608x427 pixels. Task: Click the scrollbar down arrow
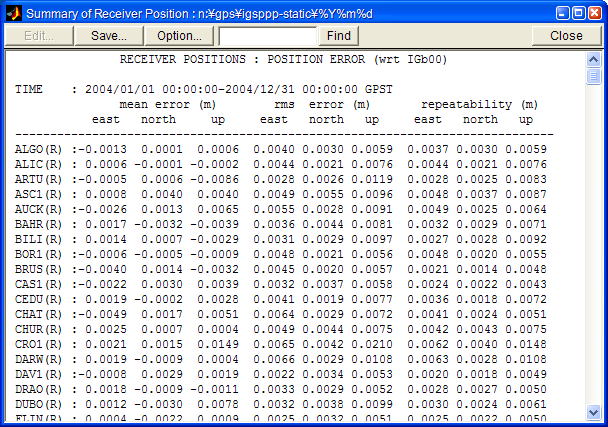click(594, 412)
